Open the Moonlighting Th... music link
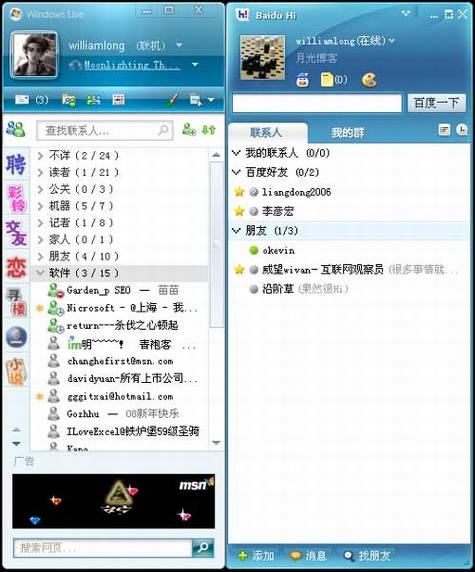Viewport: 475px width, 572px height. 132,65
